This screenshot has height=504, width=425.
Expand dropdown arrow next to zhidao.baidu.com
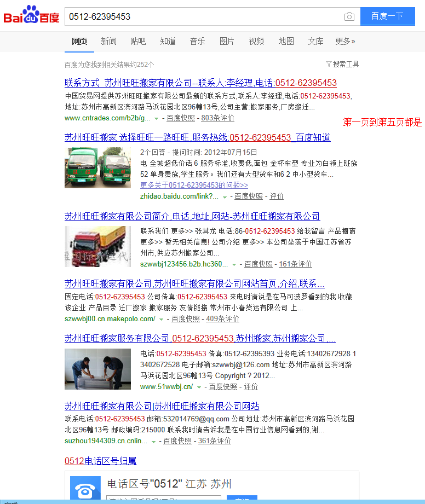tap(225, 197)
